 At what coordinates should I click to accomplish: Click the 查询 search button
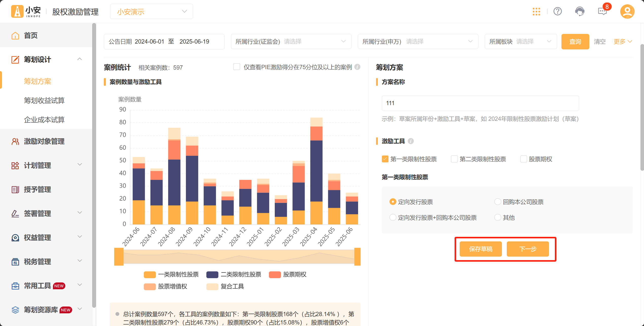click(575, 42)
